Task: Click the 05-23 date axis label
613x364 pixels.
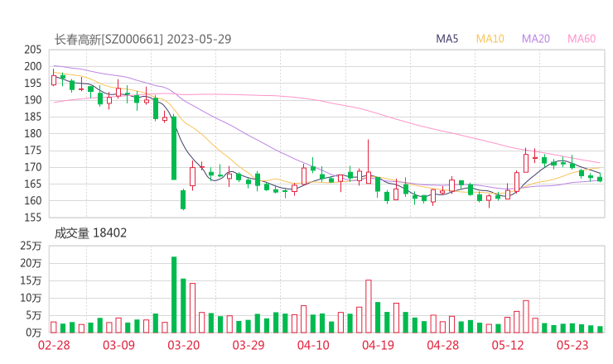Action: tap(572, 345)
